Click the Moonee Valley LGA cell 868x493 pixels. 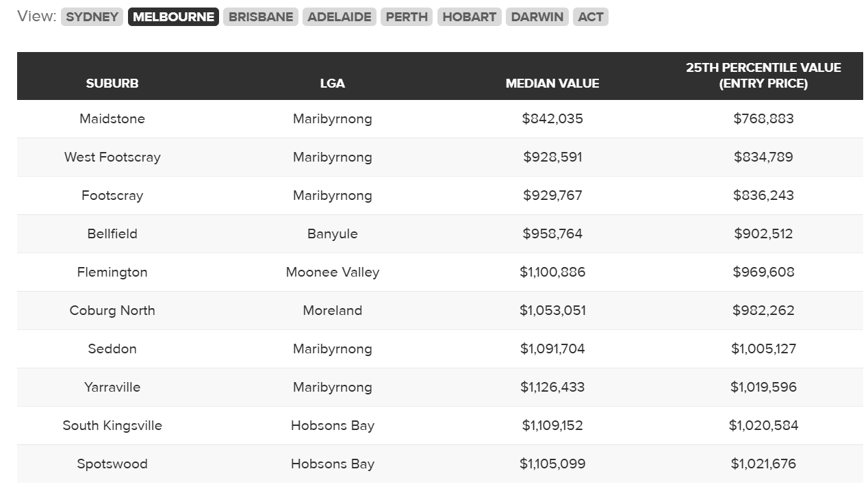(x=333, y=272)
